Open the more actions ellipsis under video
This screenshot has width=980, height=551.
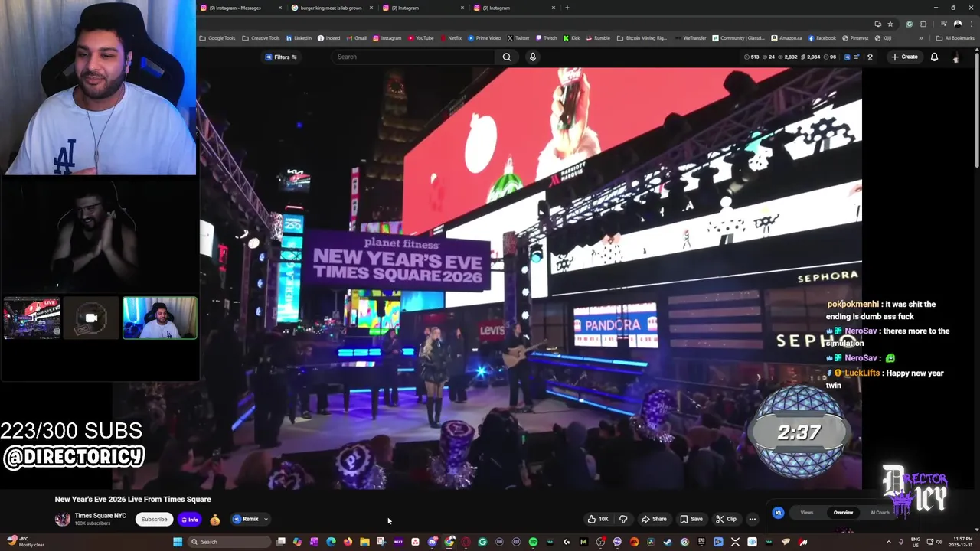tap(752, 519)
